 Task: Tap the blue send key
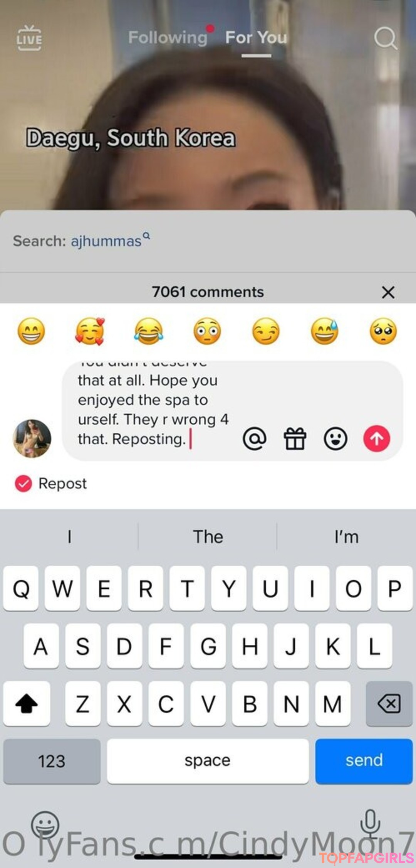click(364, 761)
